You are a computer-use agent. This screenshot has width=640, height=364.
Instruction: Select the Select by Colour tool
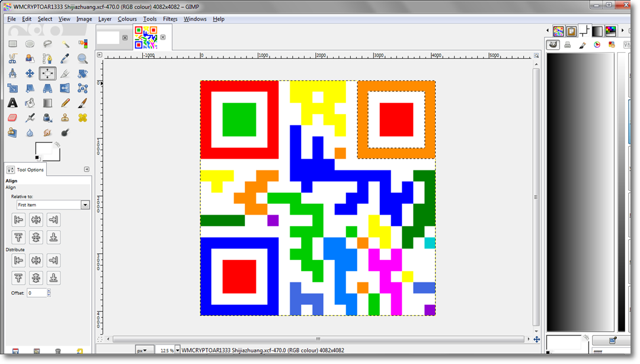click(82, 44)
